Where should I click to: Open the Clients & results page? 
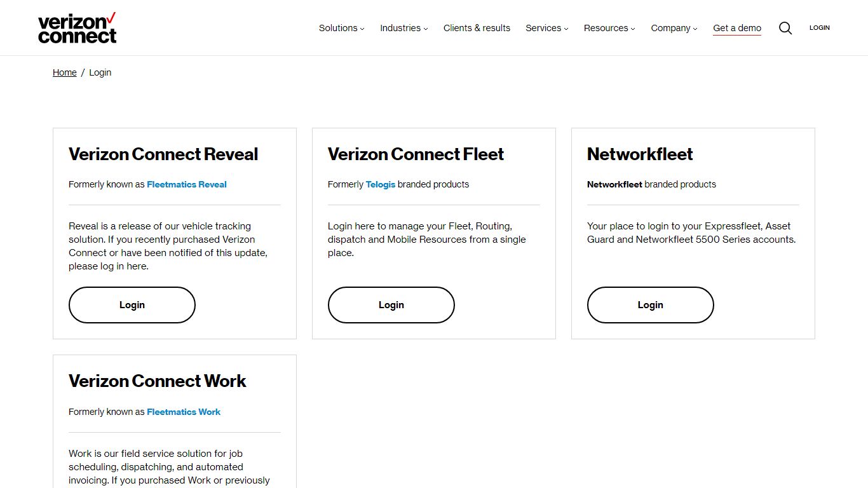click(x=477, y=28)
